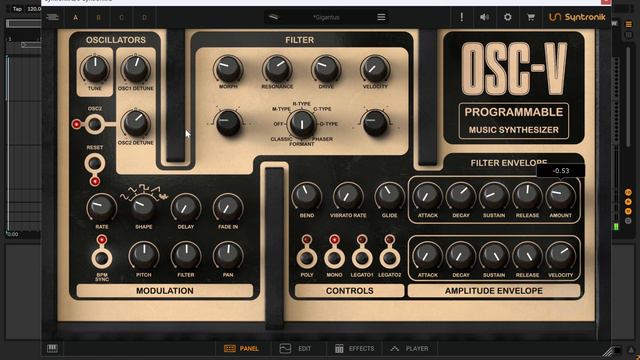
Task: Click the modulation DELAY knob
Action: [x=186, y=208]
